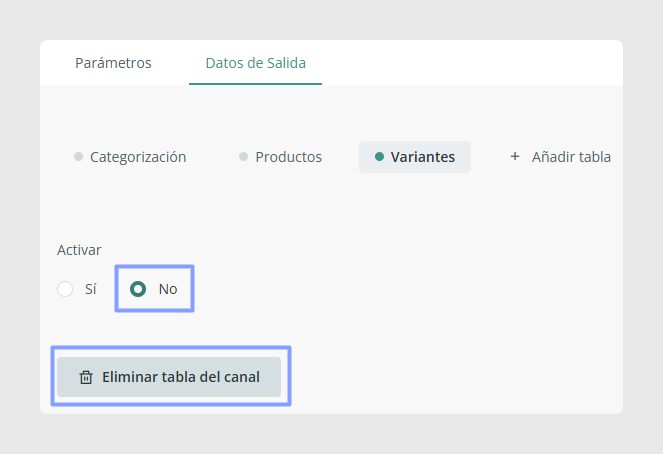The height and width of the screenshot is (454, 663).
Task: Click the Añadir tabla link text
Action: pos(571,157)
